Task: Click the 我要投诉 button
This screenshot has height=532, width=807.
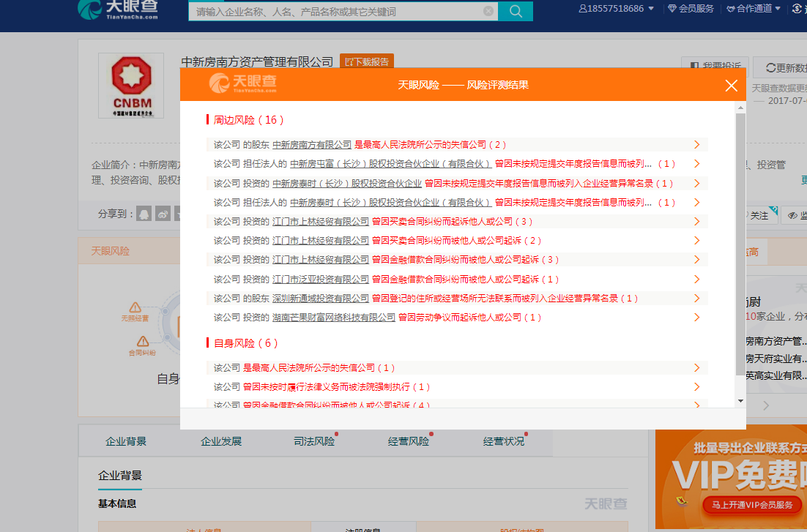Action: point(715,66)
